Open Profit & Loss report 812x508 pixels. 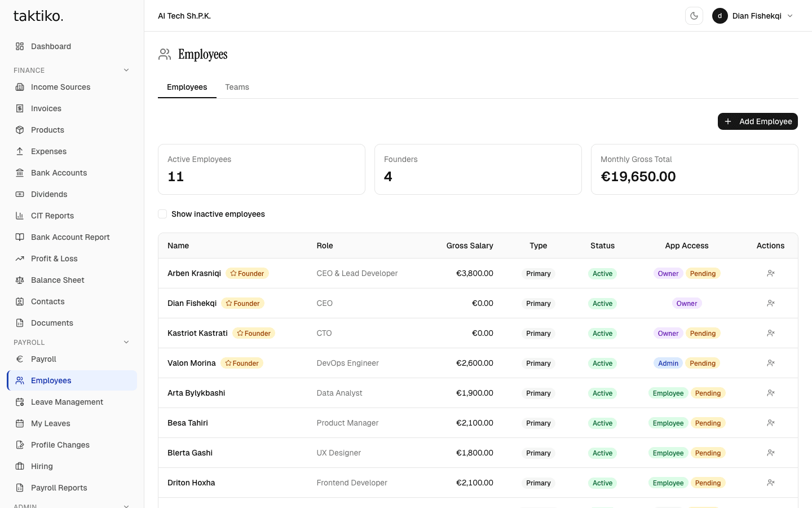[54, 259]
